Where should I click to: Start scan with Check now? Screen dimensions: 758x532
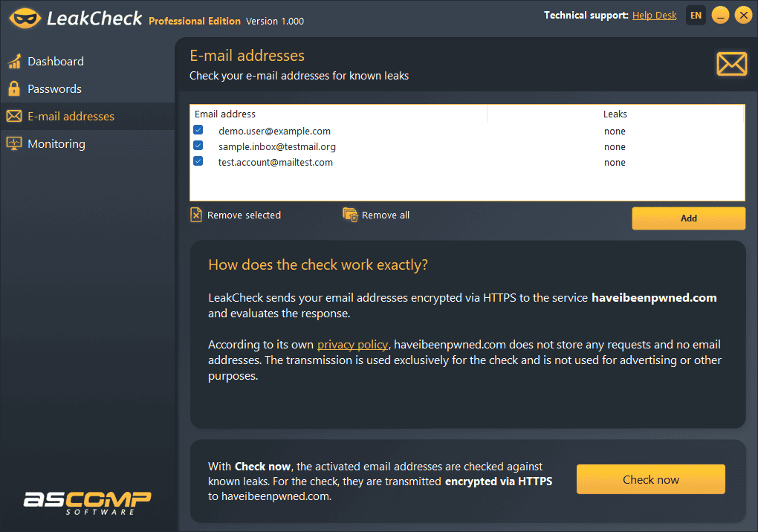650,479
